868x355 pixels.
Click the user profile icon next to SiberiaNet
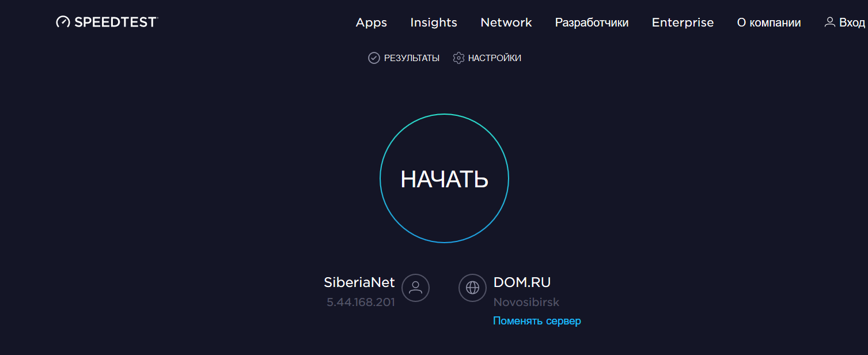pyautogui.click(x=415, y=288)
